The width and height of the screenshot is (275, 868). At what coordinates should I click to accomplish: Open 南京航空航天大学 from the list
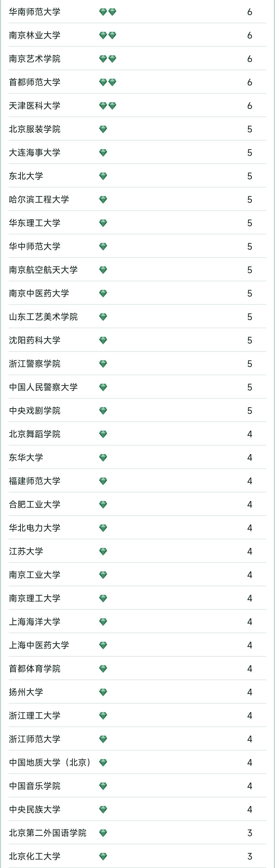click(x=43, y=270)
